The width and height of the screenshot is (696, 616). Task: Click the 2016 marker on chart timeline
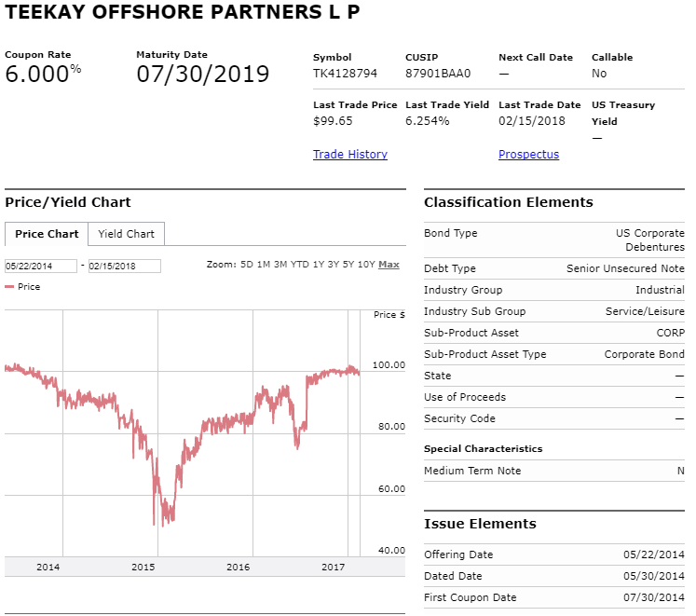(x=239, y=568)
